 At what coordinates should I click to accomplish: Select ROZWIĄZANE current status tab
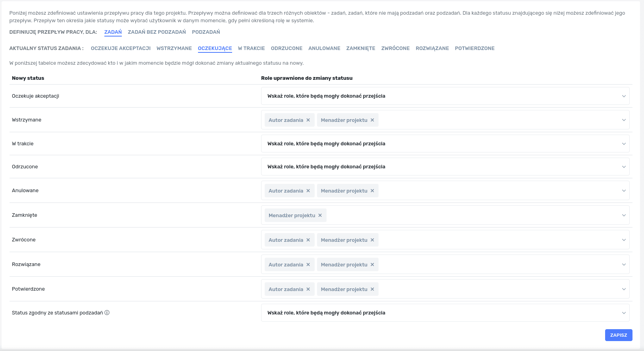point(433,48)
